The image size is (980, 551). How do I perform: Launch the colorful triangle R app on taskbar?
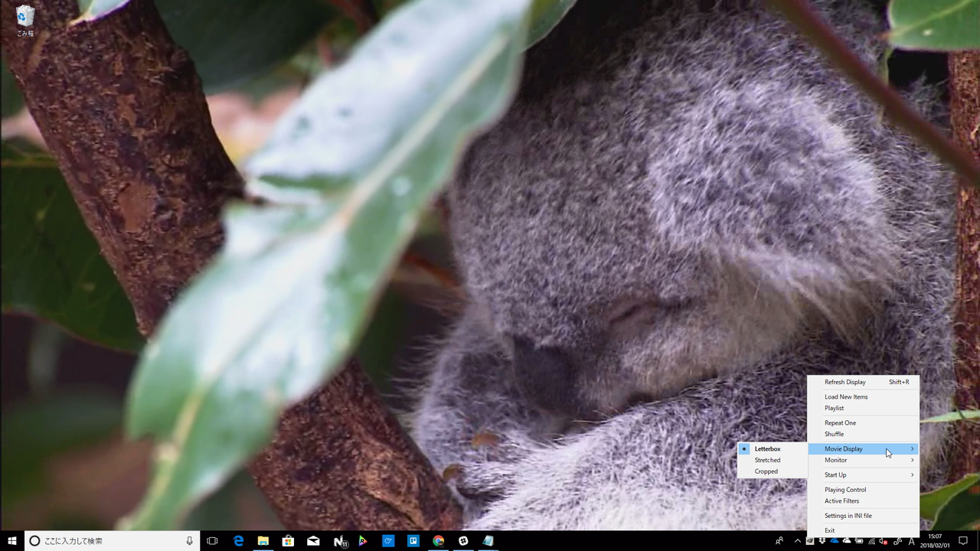[363, 541]
